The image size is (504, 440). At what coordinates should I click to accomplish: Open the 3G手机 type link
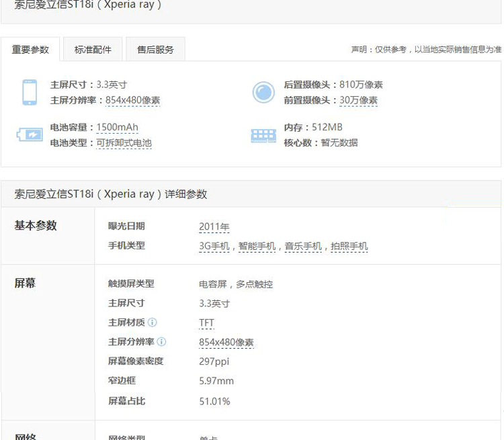tap(214, 246)
